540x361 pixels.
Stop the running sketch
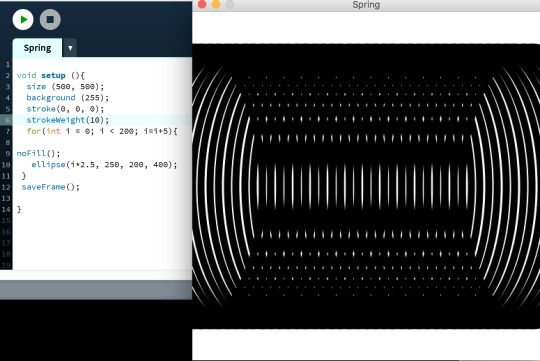pyautogui.click(x=50, y=20)
